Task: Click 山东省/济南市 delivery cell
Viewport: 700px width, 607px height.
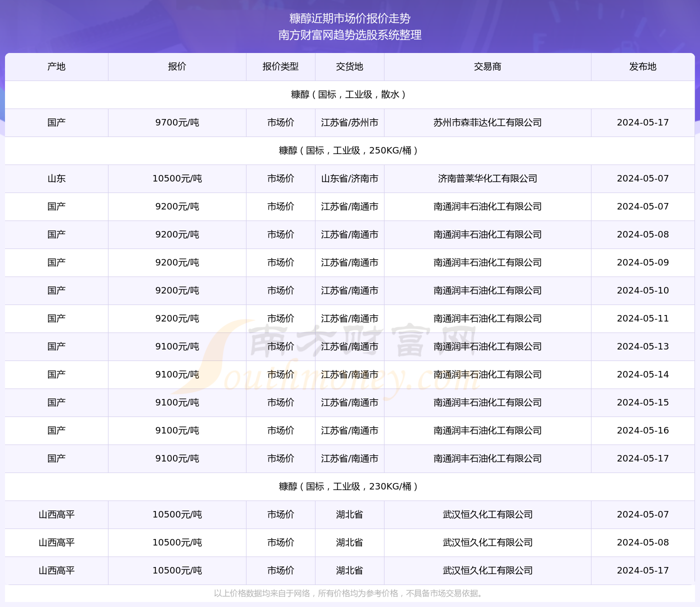Action: pos(349,178)
